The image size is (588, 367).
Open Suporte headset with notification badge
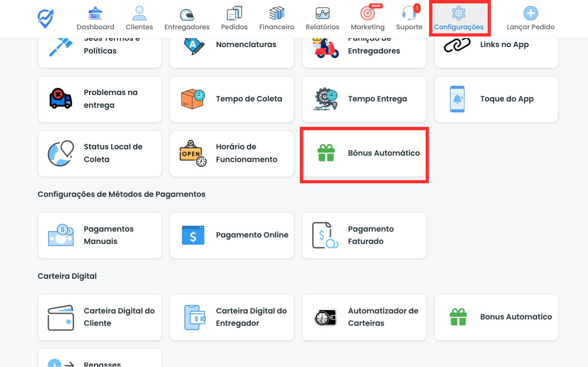pyautogui.click(x=409, y=14)
